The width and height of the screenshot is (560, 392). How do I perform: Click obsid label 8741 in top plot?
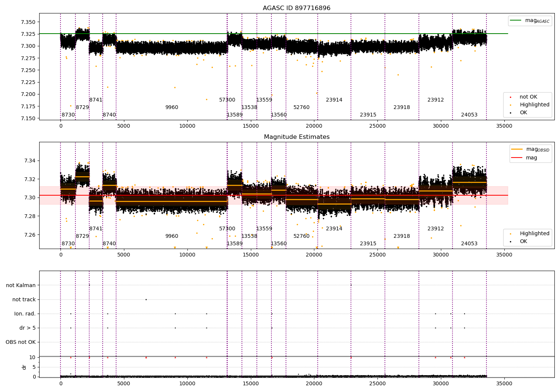click(x=96, y=100)
